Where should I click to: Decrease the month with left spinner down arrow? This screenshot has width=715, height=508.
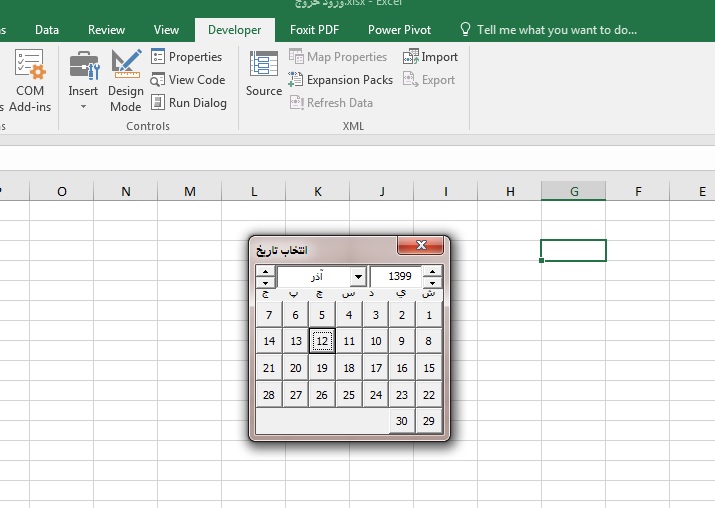[265, 283]
